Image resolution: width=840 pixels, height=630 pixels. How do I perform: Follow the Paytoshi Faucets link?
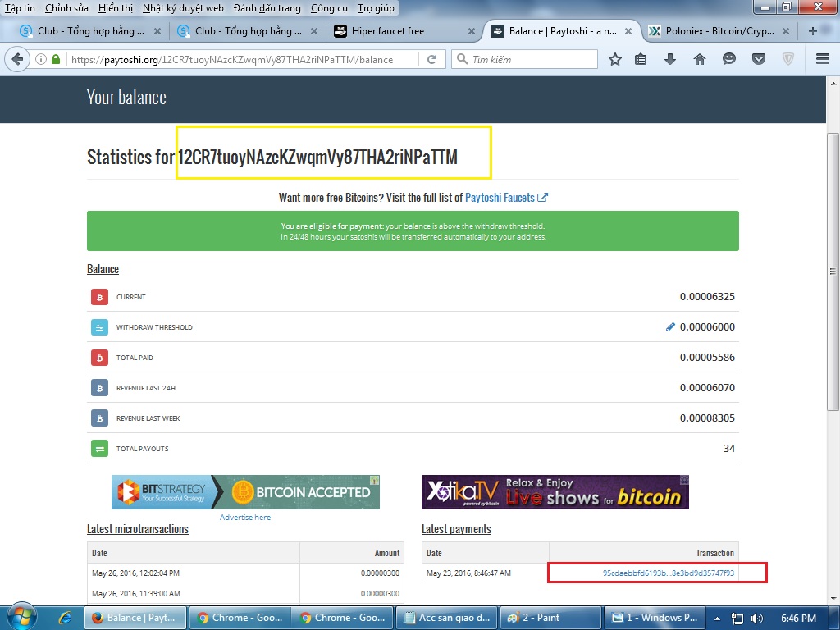[506, 198]
